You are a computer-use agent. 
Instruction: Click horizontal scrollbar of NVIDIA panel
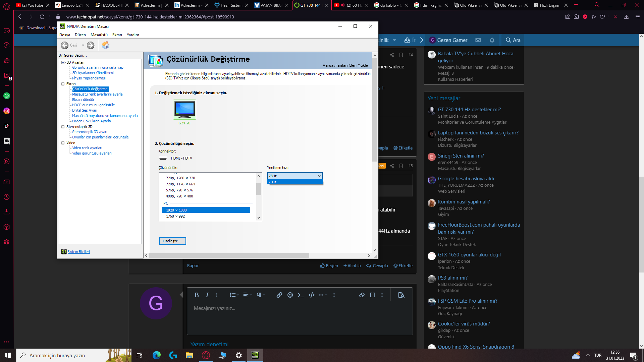(229, 256)
